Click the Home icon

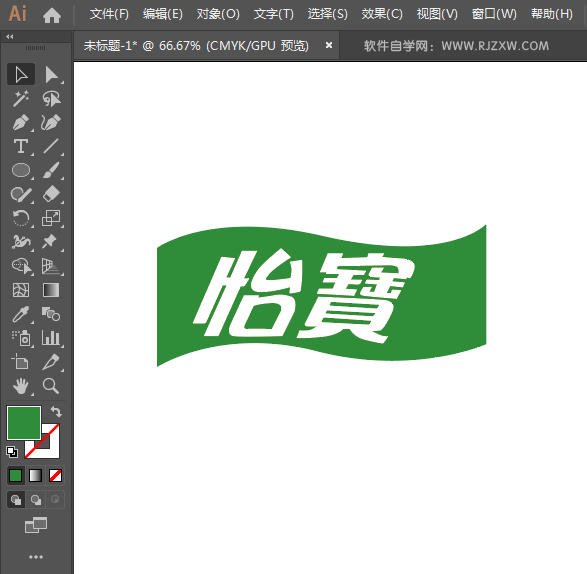coord(52,15)
